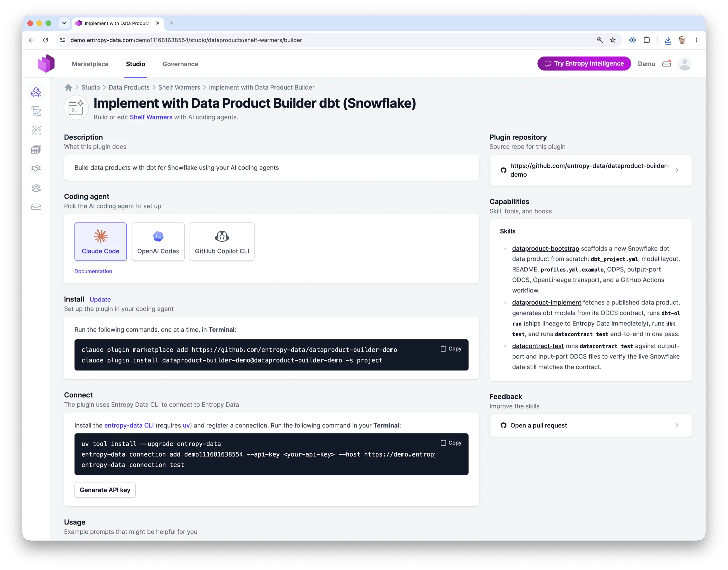This screenshot has width=728, height=570.
Task: Switch to the Studio tab
Action: (135, 64)
